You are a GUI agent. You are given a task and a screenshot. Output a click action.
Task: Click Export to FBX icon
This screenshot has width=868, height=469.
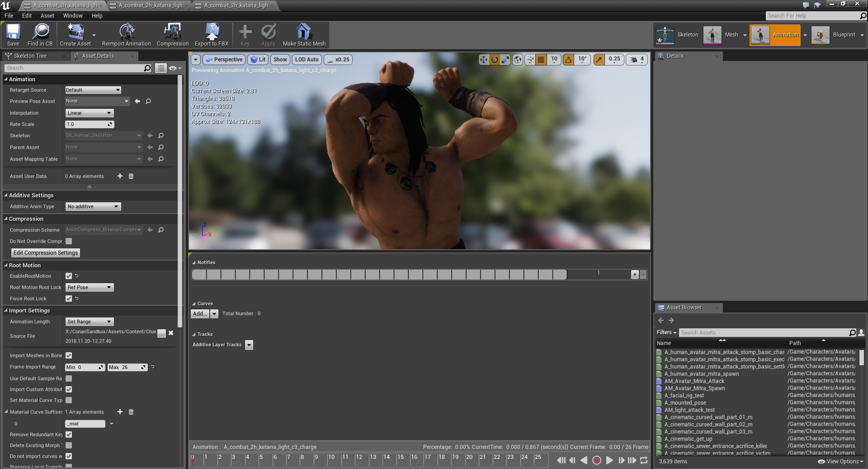click(x=211, y=34)
